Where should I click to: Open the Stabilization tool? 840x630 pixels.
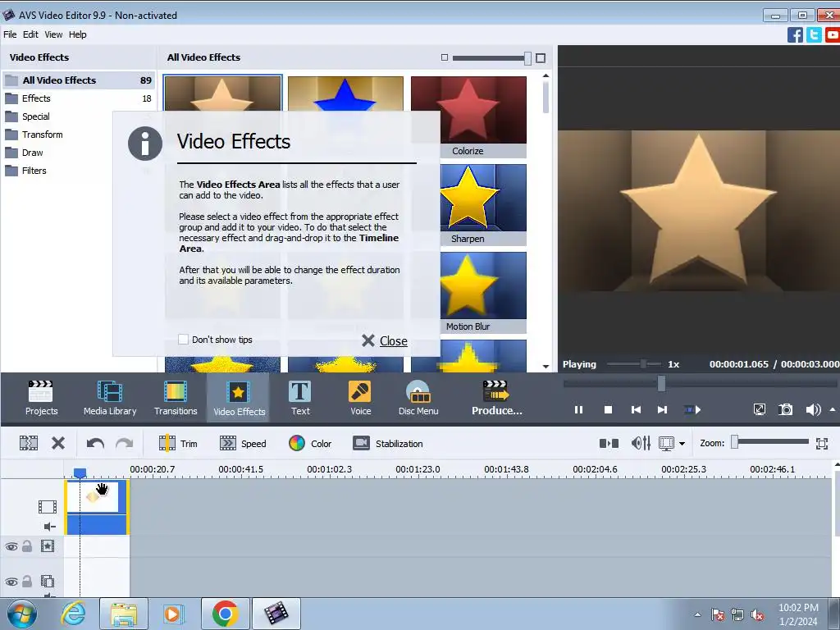pos(388,444)
